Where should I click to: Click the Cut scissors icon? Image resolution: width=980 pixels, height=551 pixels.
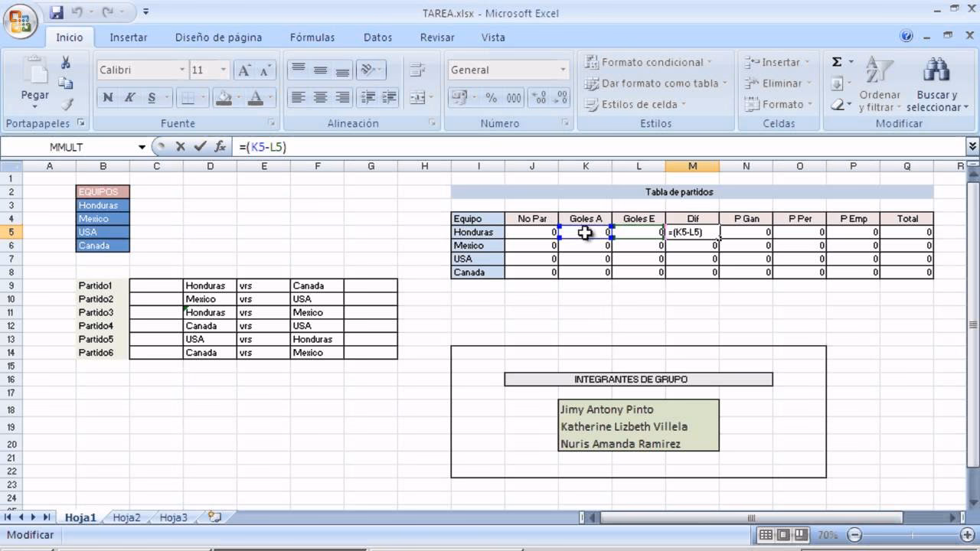click(66, 64)
